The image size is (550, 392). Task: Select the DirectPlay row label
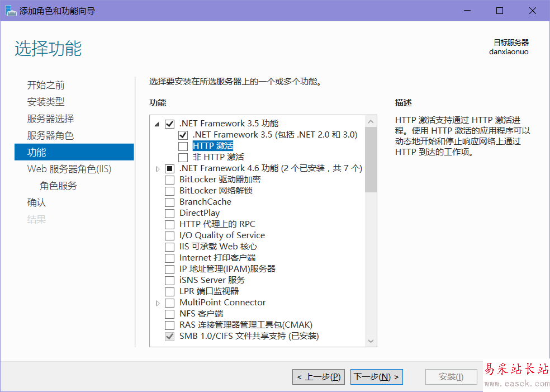(x=200, y=213)
